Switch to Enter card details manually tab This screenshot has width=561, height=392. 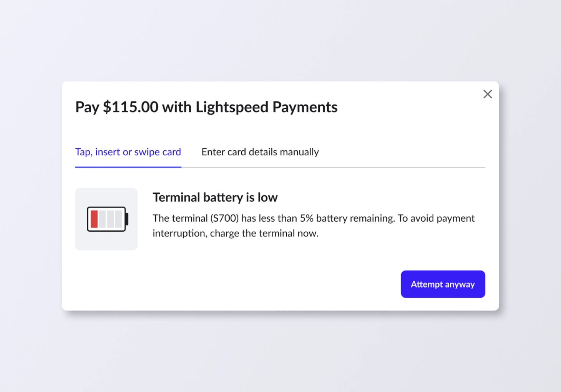pyautogui.click(x=260, y=152)
